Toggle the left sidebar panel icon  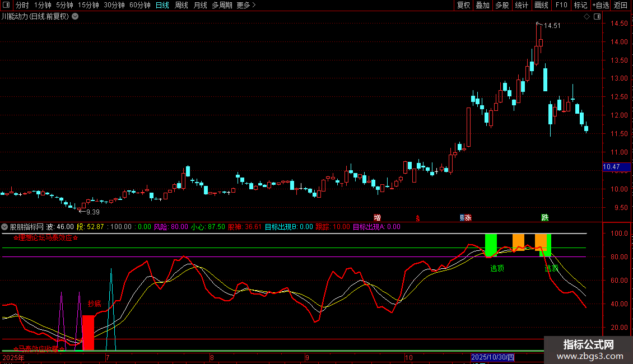[x=6, y=5]
